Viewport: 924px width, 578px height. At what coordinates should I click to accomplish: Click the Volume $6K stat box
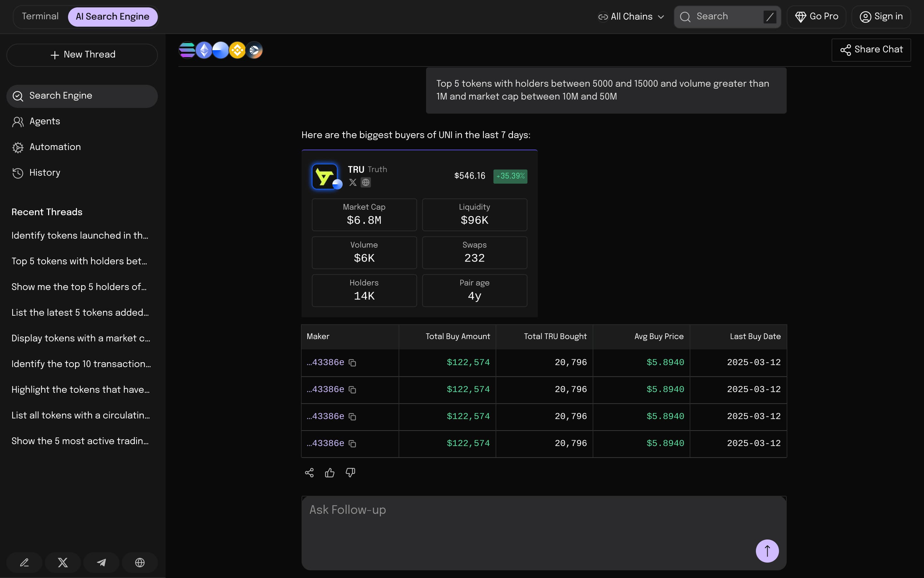(x=364, y=252)
